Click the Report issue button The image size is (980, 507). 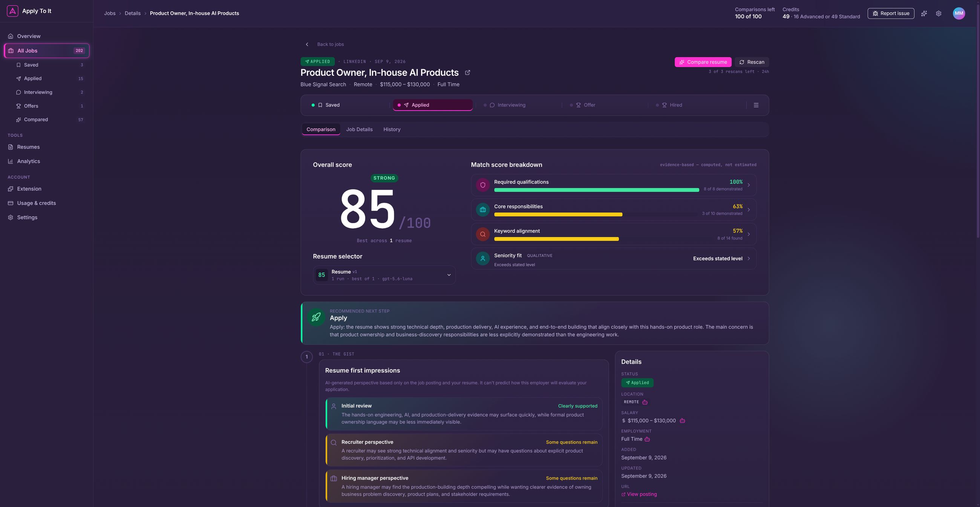coord(891,13)
